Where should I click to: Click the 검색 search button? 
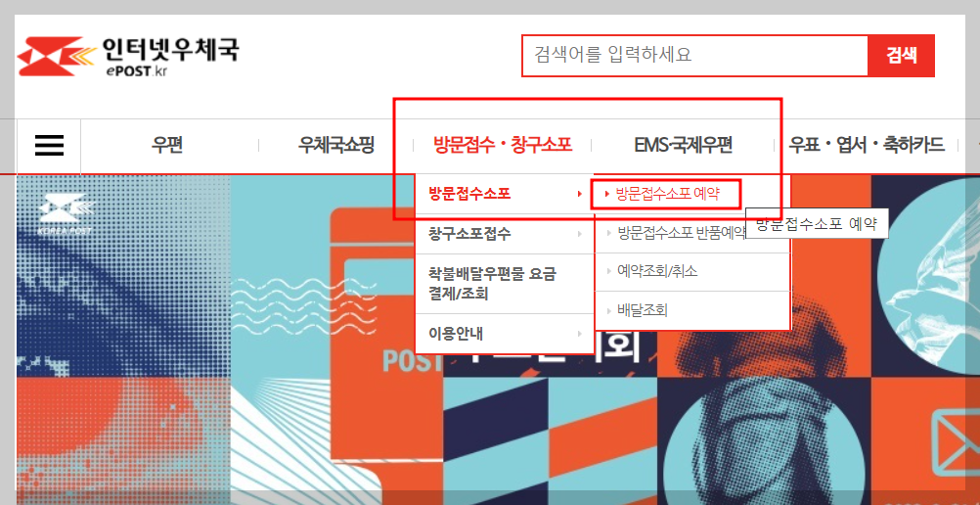click(x=901, y=56)
